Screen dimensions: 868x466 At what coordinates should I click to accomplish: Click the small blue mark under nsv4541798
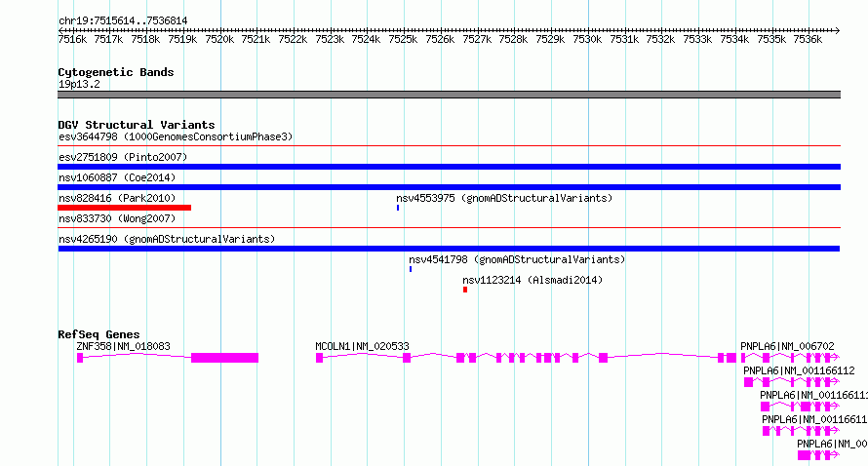point(411,269)
